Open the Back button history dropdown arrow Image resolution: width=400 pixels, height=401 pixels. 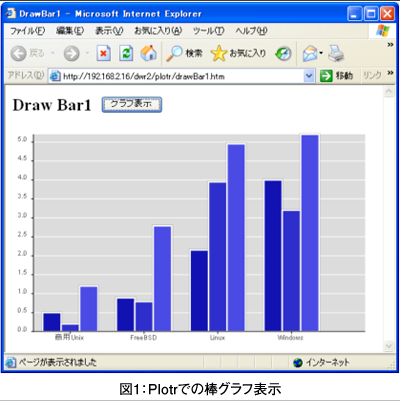[53, 53]
